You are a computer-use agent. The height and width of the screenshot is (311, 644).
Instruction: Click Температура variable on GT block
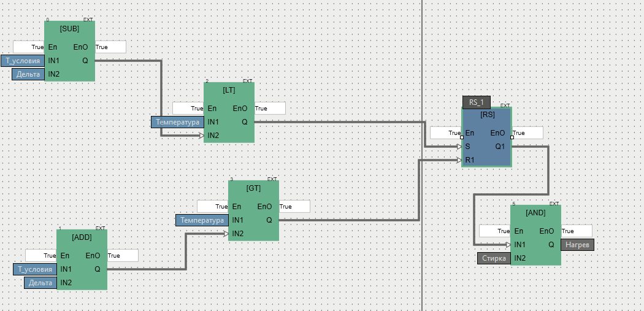(x=202, y=220)
